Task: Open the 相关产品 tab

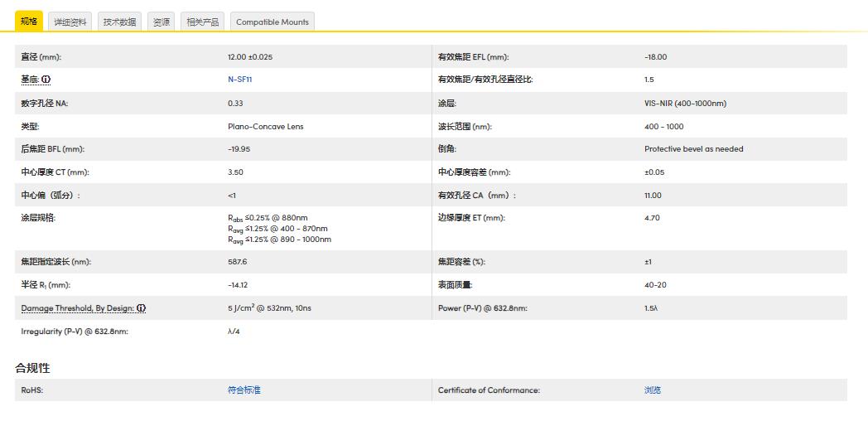Action: (203, 22)
